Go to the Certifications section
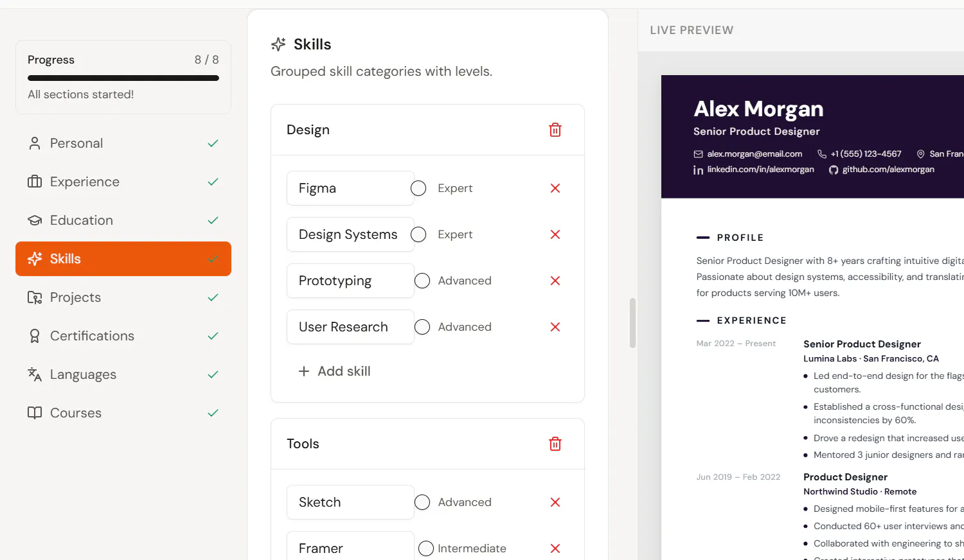Screen dimensions: 964x560 (123, 336)
